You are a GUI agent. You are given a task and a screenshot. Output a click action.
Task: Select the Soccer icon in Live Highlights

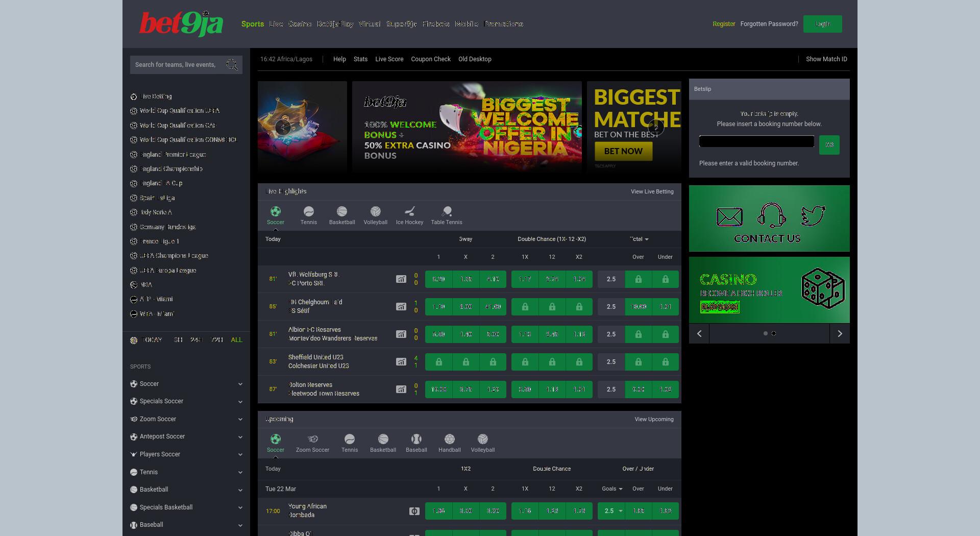click(276, 211)
